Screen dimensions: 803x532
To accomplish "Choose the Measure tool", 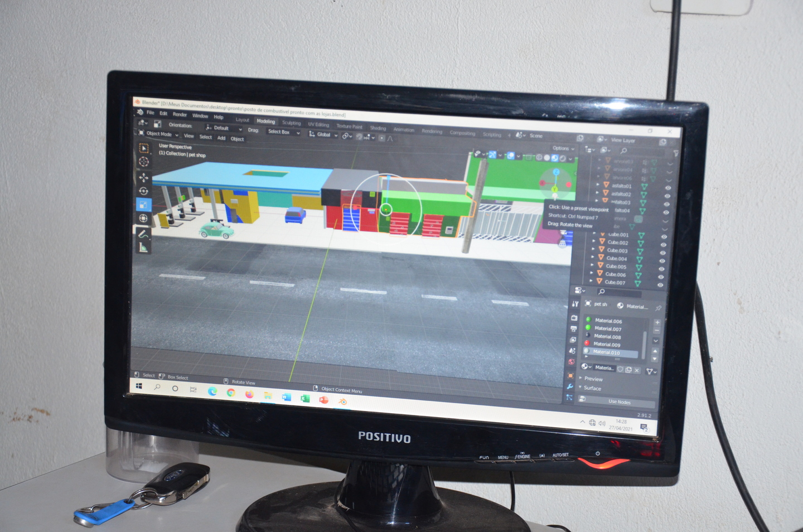I will [143, 248].
